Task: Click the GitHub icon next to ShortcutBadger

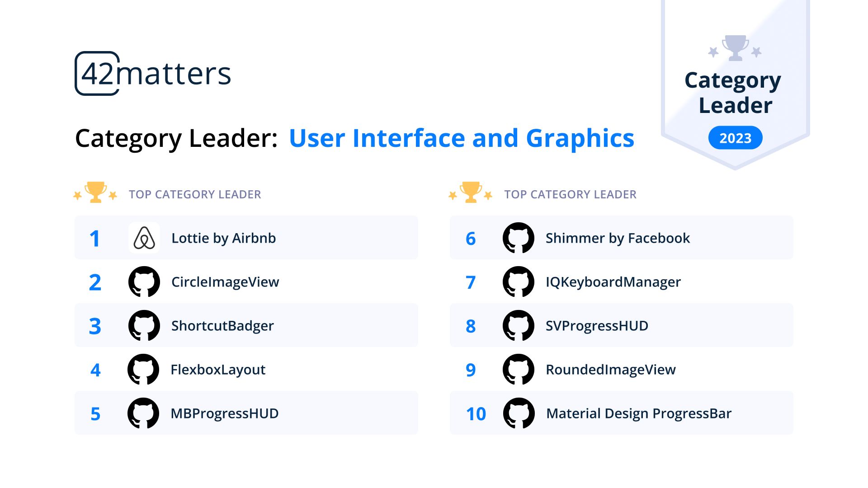Action: [144, 325]
